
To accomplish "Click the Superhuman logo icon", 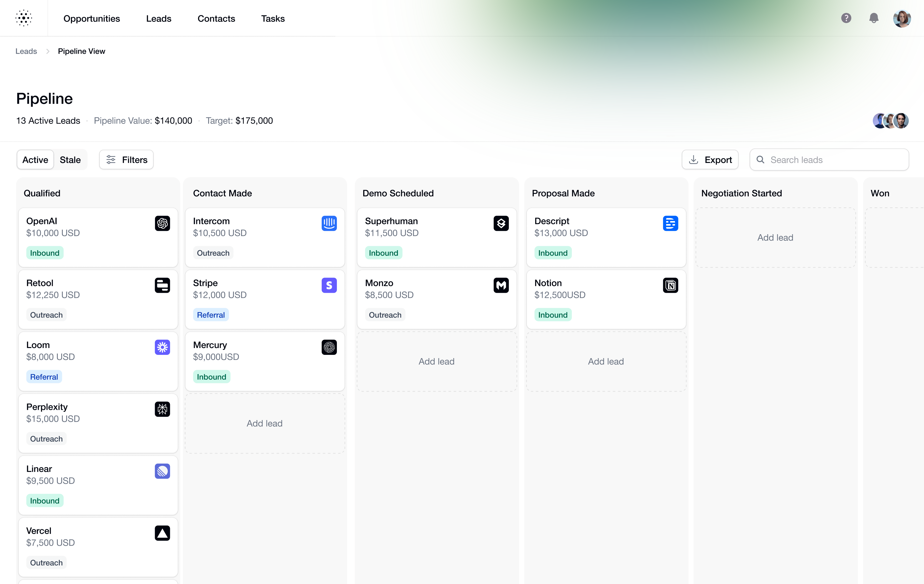I will click(501, 223).
